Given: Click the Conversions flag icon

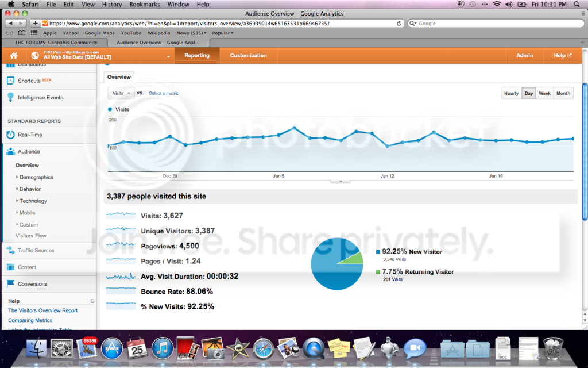Looking at the screenshot, I should pyautogui.click(x=10, y=283).
